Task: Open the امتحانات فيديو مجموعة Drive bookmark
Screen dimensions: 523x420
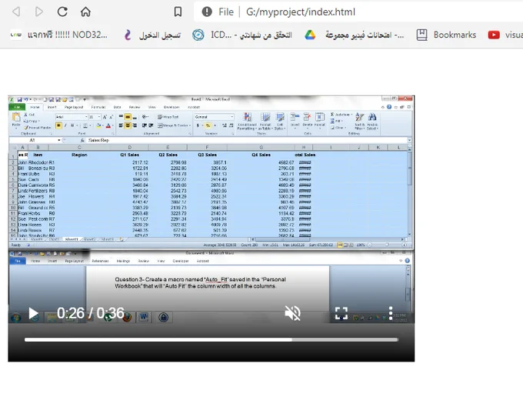Action: [355, 35]
